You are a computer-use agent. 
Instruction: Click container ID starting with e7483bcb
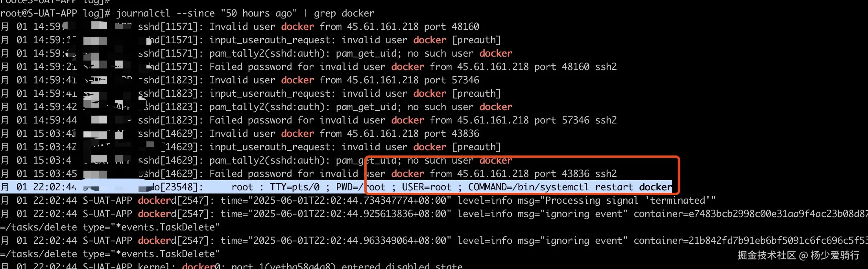[771, 214]
